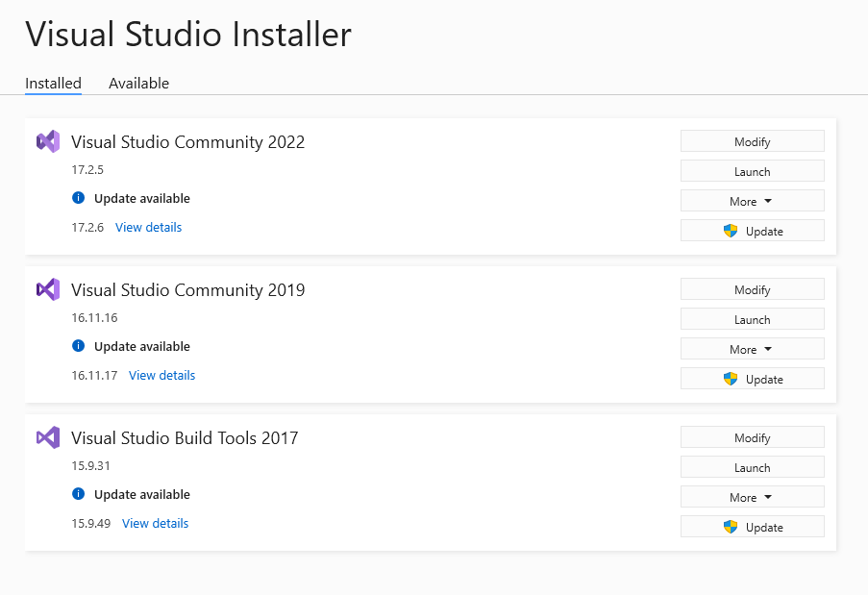Switch to the Available tab

click(138, 84)
